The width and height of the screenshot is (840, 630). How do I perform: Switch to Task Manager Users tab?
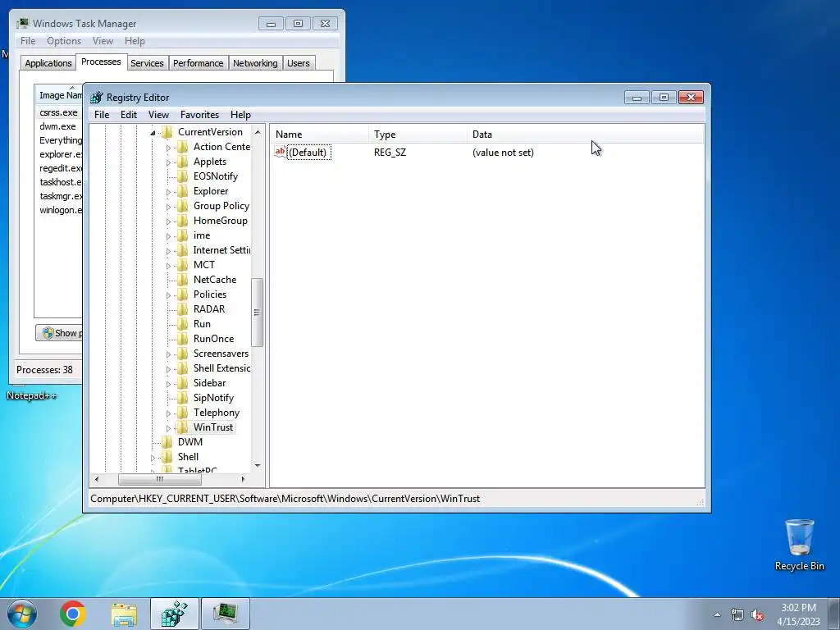coord(299,63)
